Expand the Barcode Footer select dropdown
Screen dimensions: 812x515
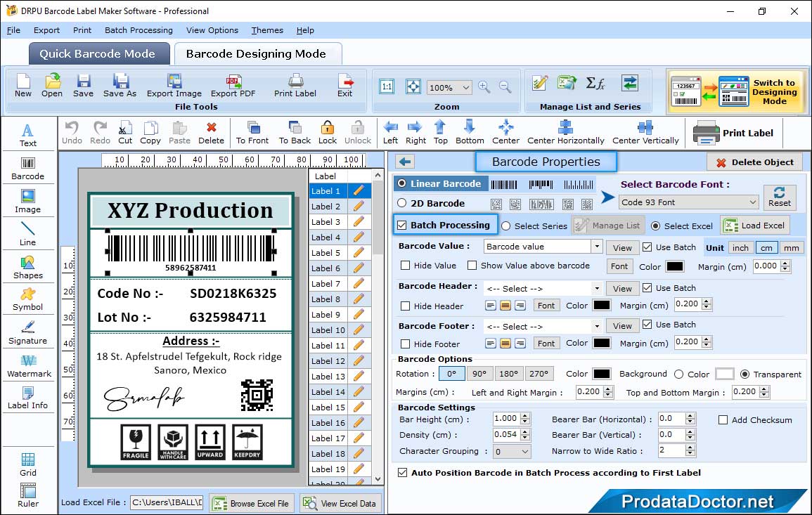pyautogui.click(x=597, y=326)
